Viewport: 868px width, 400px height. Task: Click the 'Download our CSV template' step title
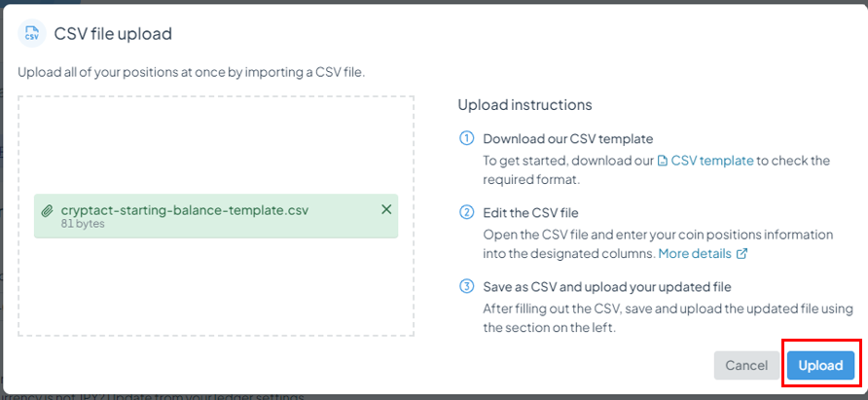click(x=568, y=138)
